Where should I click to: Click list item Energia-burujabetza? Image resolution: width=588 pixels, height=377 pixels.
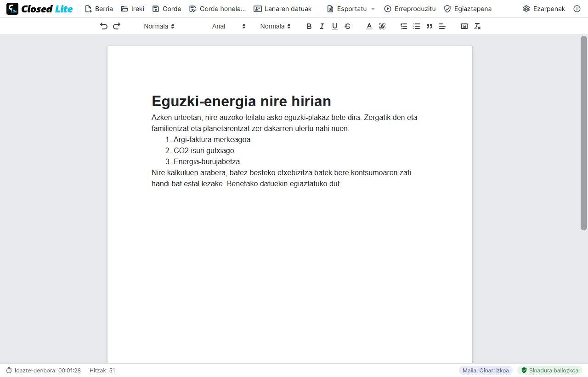207,162
